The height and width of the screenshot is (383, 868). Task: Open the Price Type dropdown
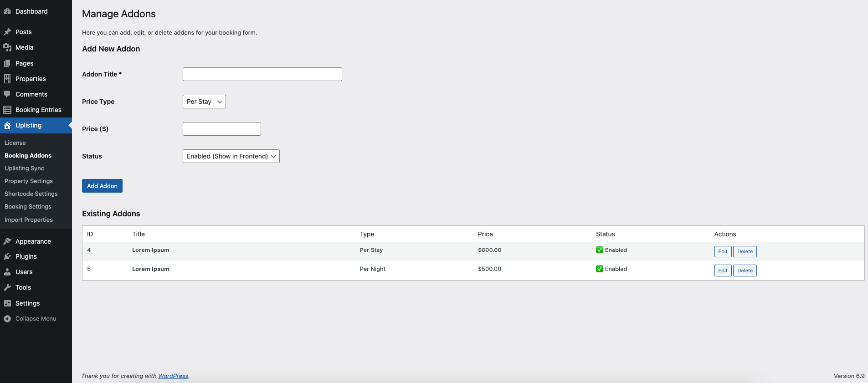(x=204, y=102)
